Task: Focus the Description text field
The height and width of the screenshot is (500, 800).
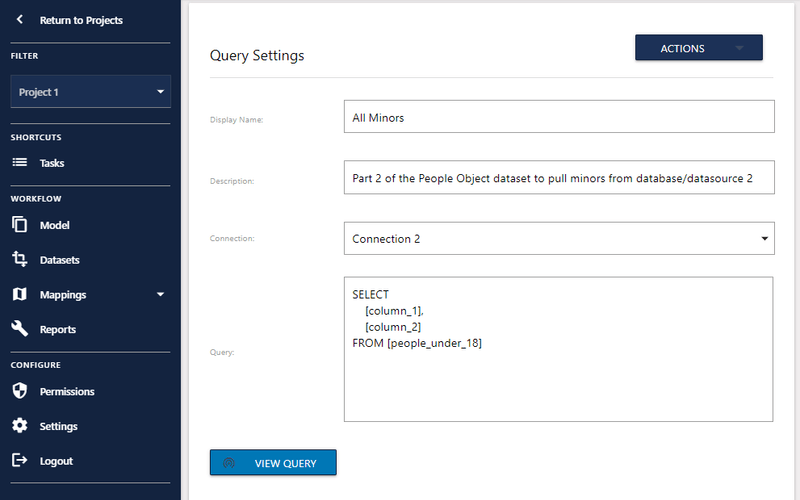Action: coord(558,178)
